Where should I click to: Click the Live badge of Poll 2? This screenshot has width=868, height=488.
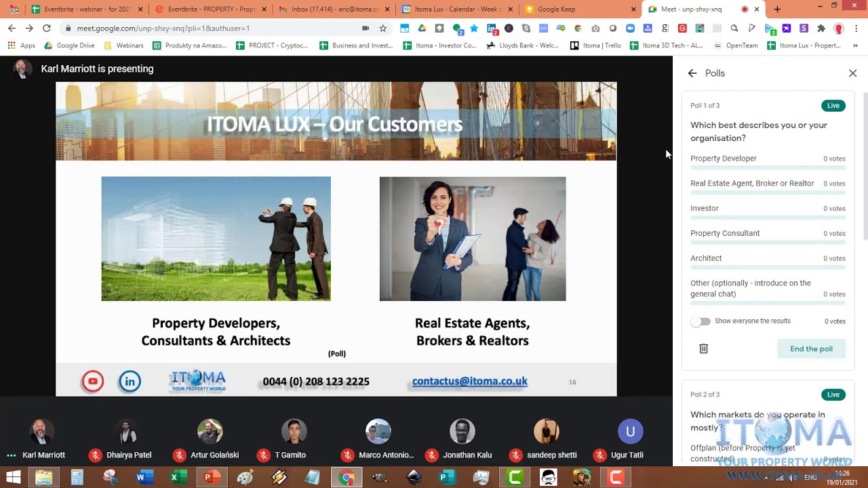tap(833, 394)
